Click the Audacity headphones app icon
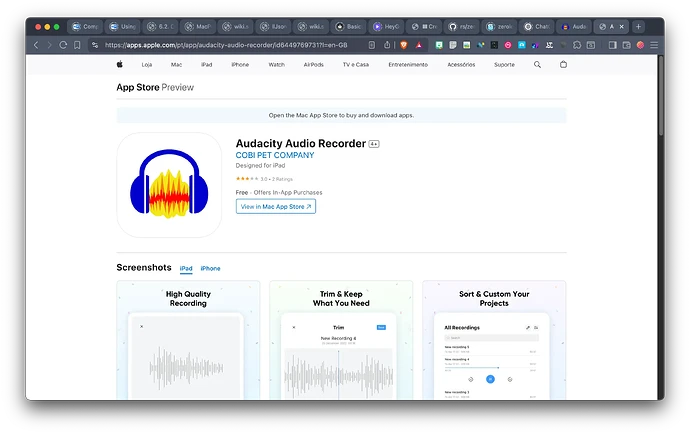The height and width of the screenshot is (434, 690). pos(169,185)
